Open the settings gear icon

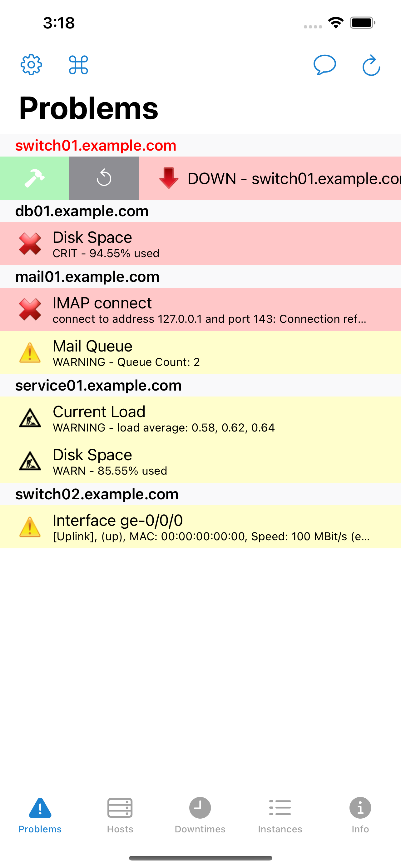pos(31,65)
